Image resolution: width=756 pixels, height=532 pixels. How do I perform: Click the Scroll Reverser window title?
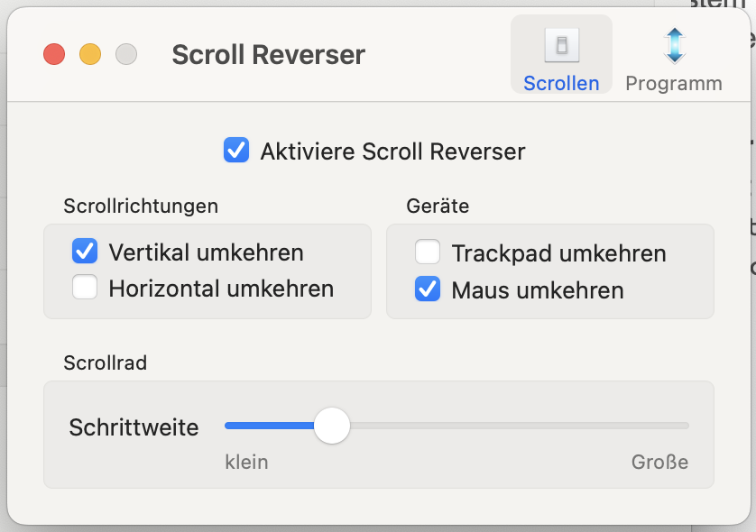pyautogui.click(x=268, y=55)
